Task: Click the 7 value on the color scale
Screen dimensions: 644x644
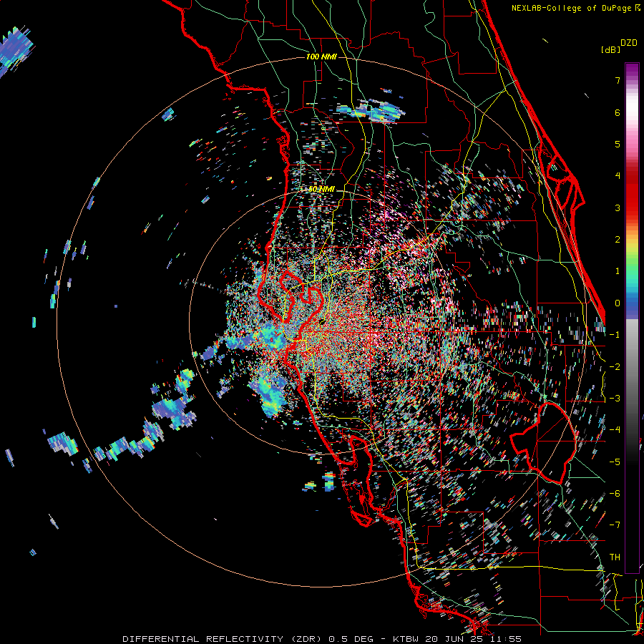Action: pyautogui.click(x=618, y=80)
